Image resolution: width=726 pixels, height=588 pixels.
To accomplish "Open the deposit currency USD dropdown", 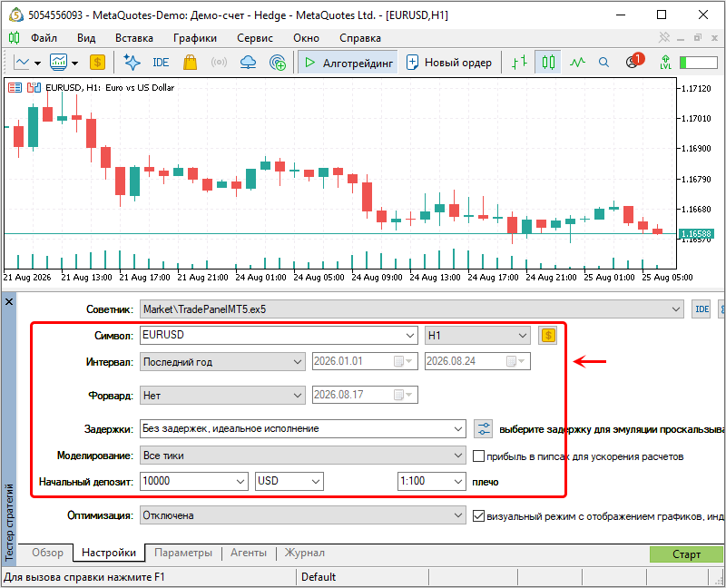I will point(316,482).
